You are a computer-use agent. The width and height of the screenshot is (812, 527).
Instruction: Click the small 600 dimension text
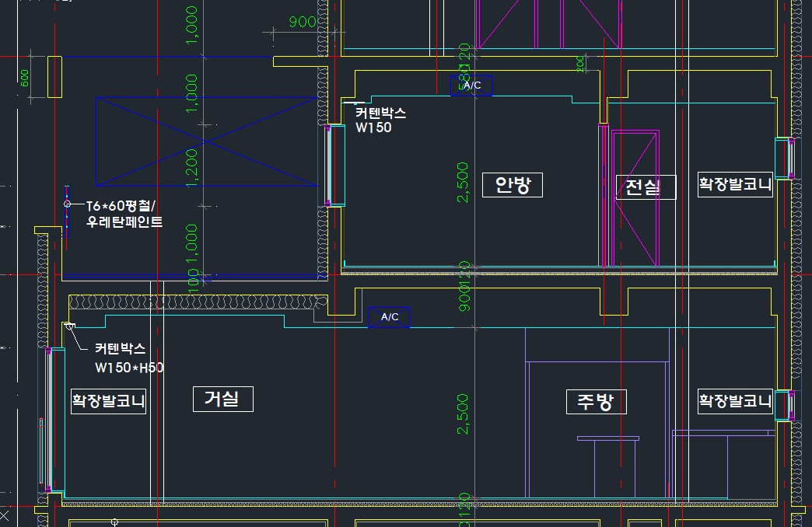24,78
